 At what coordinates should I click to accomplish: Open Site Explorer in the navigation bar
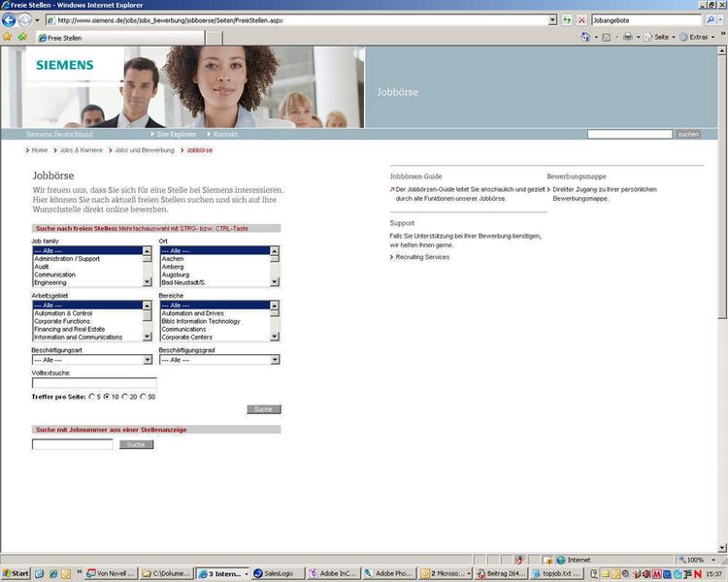click(176, 134)
